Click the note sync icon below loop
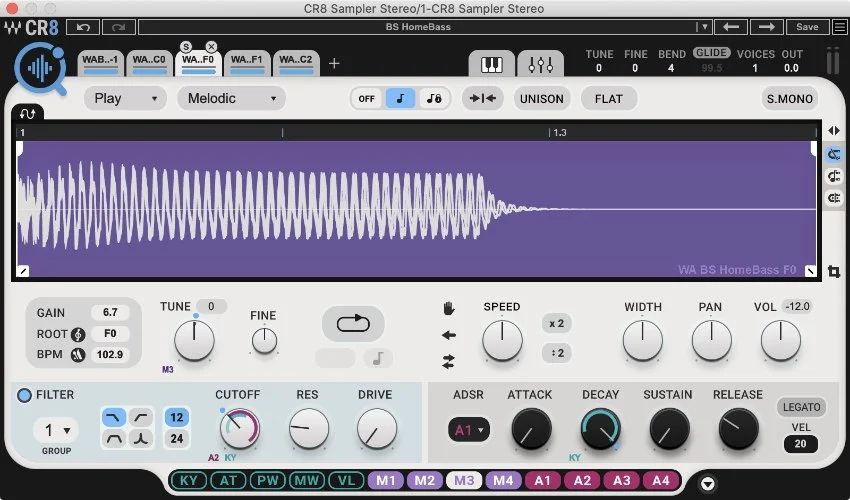This screenshot has width=850, height=500. [x=378, y=358]
